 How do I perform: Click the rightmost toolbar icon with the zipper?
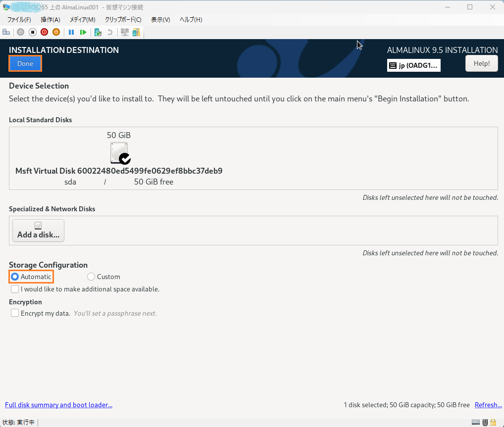click(x=136, y=32)
